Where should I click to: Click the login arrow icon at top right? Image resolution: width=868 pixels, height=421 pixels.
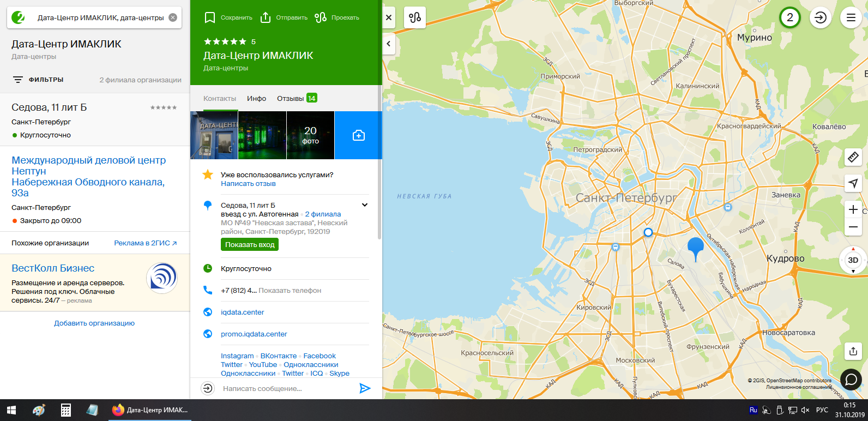(x=820, y=17)
